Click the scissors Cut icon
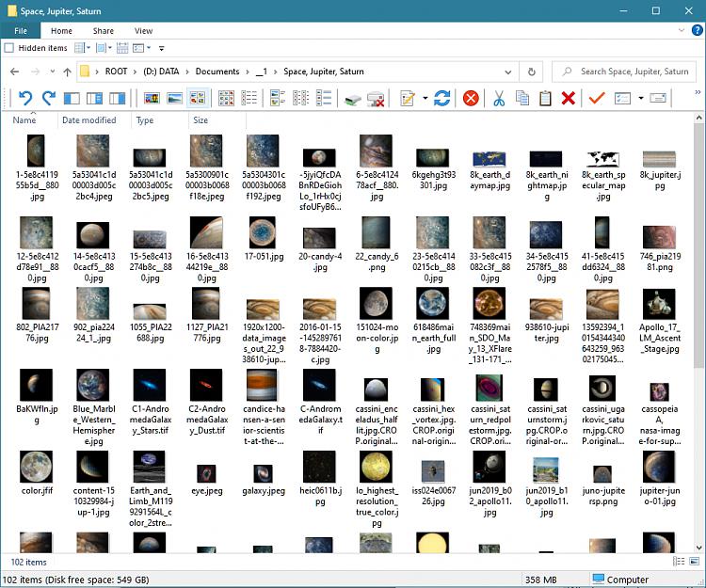Screen dimensions: 706x588 click(x=499, y=98)
